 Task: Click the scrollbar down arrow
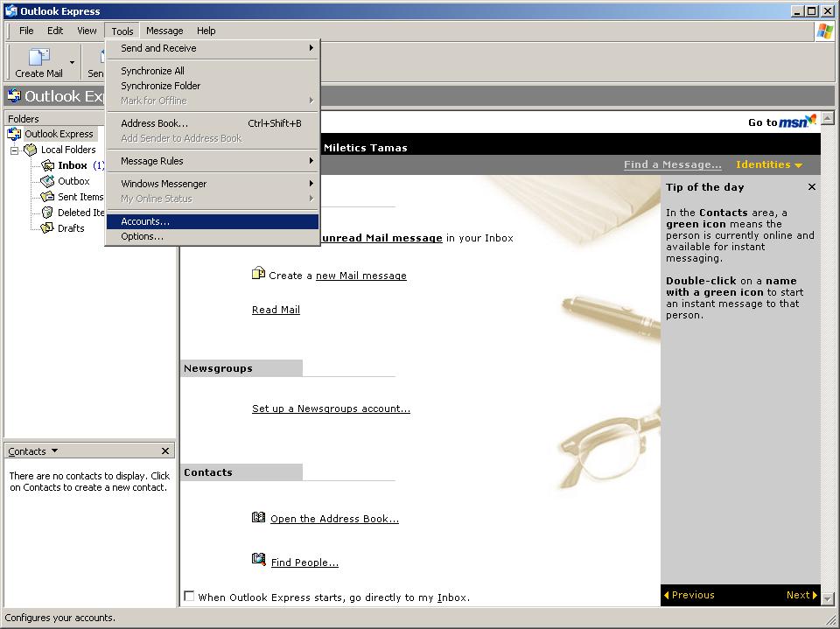pos(828,599)
